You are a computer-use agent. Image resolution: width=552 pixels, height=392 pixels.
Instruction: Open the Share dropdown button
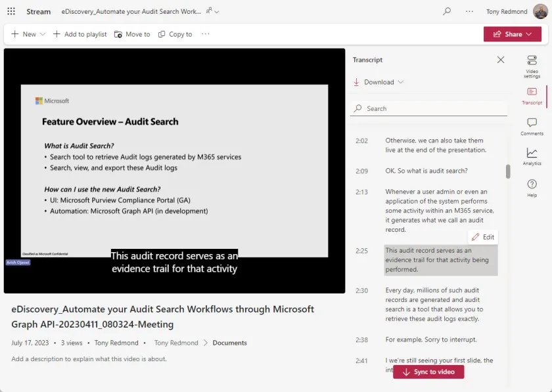(x=513, y=34)
